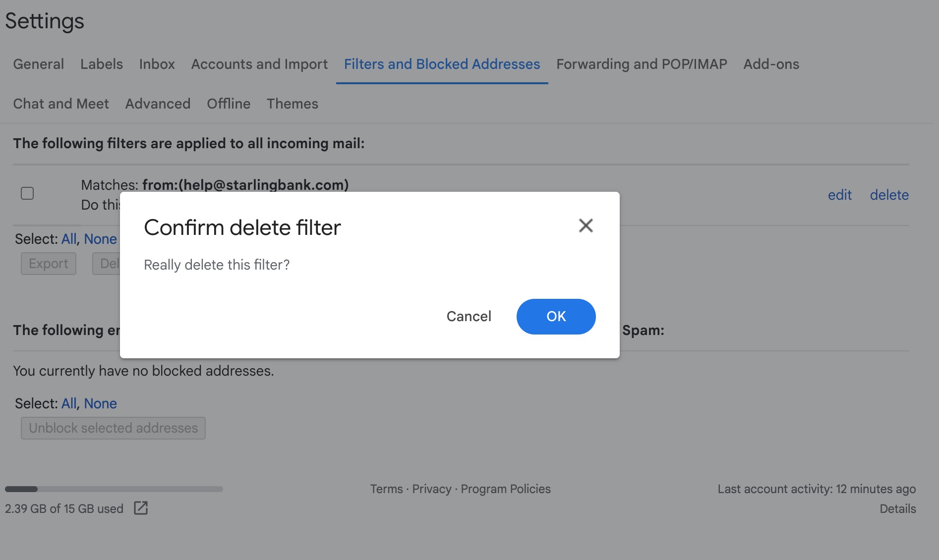The image size is (939, 560).
Task: Click the 'following filters are applied' heading
Action: [189, 143]
